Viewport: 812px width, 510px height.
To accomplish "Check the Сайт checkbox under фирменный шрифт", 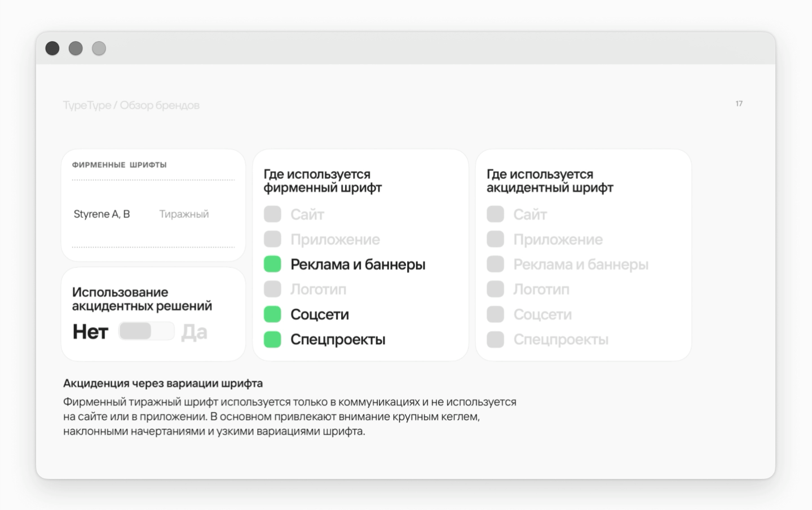I will click(272, 214).
